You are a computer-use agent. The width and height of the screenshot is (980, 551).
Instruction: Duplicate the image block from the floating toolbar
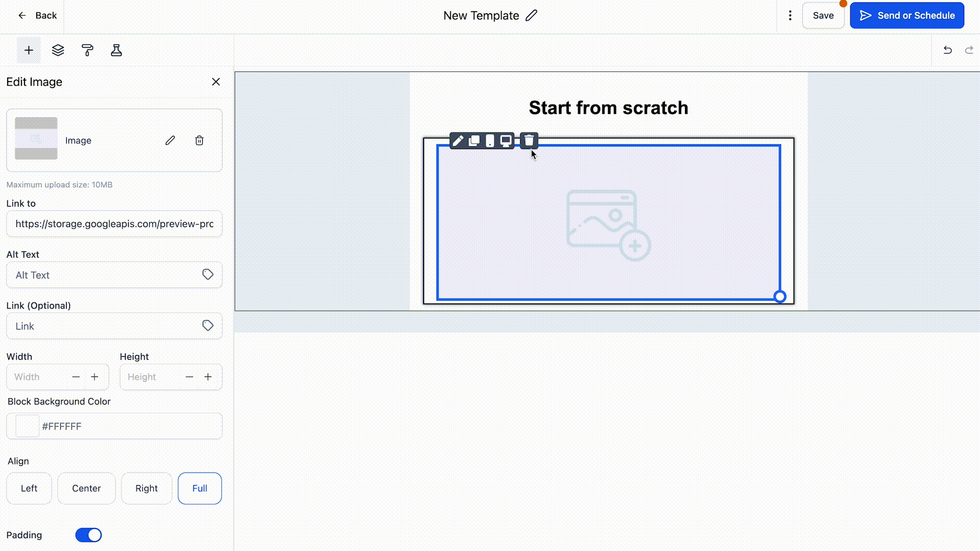click(474, 140)
